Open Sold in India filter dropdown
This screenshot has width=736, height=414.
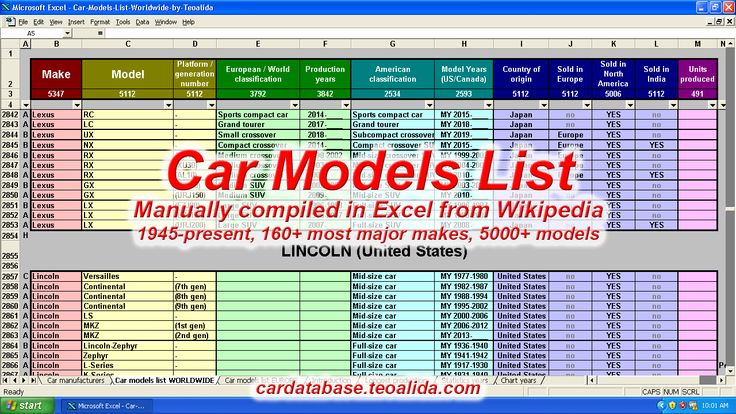(673, 105)
